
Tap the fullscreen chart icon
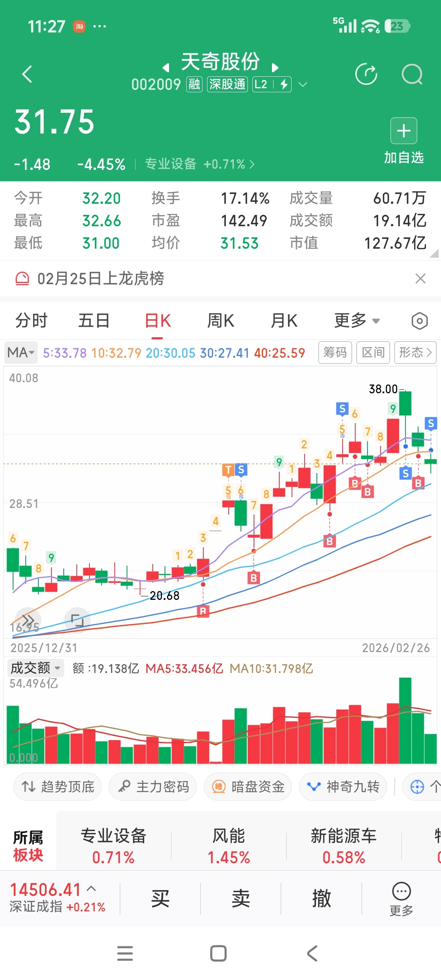[77, 621]
